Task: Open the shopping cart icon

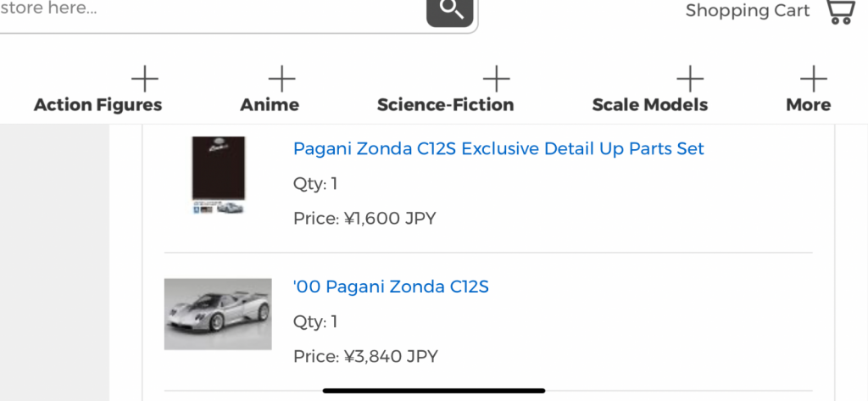Action: coord(838,11)
